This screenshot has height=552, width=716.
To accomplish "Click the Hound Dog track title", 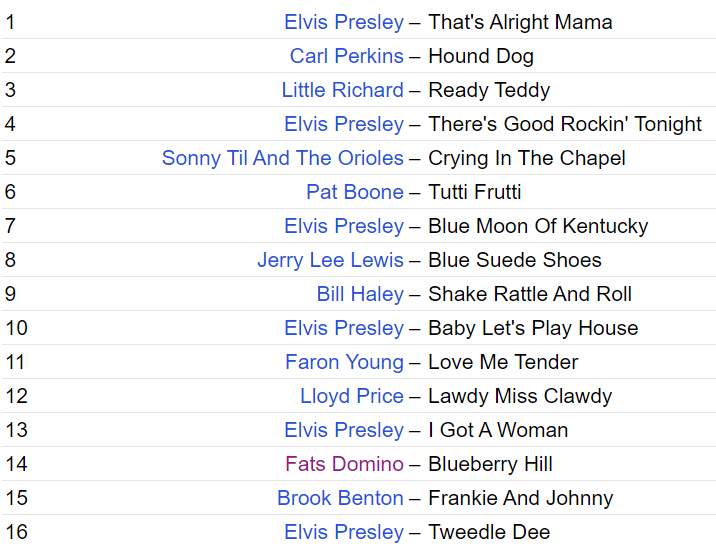I will pos(481,56).
